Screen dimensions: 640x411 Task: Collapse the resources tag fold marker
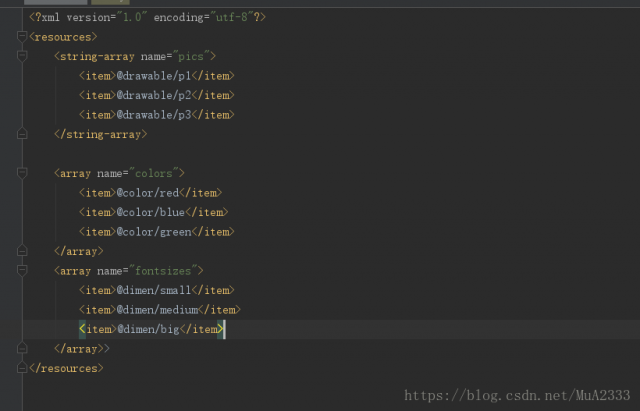pos(22,37)
